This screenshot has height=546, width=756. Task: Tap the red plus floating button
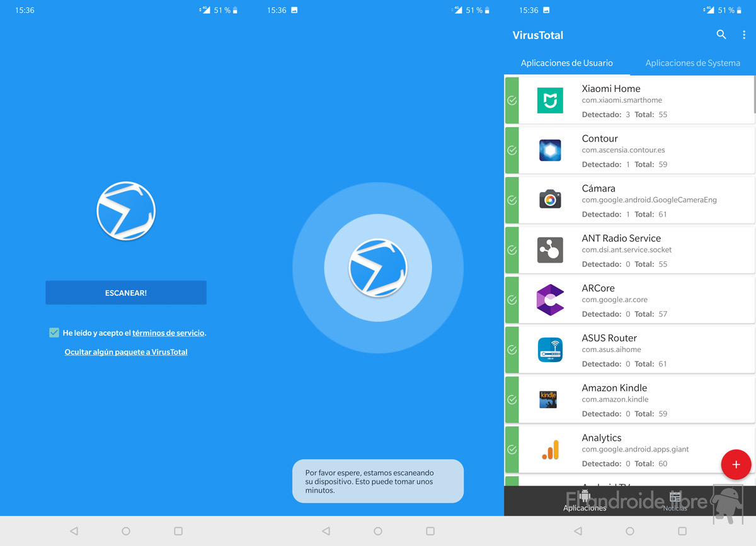(736, 465)
